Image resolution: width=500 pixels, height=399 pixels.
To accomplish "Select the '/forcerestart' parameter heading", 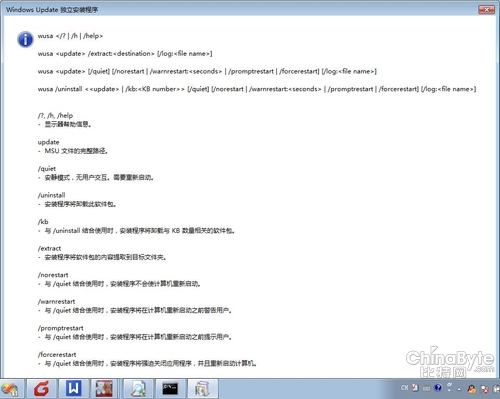I will click(57, 355).
